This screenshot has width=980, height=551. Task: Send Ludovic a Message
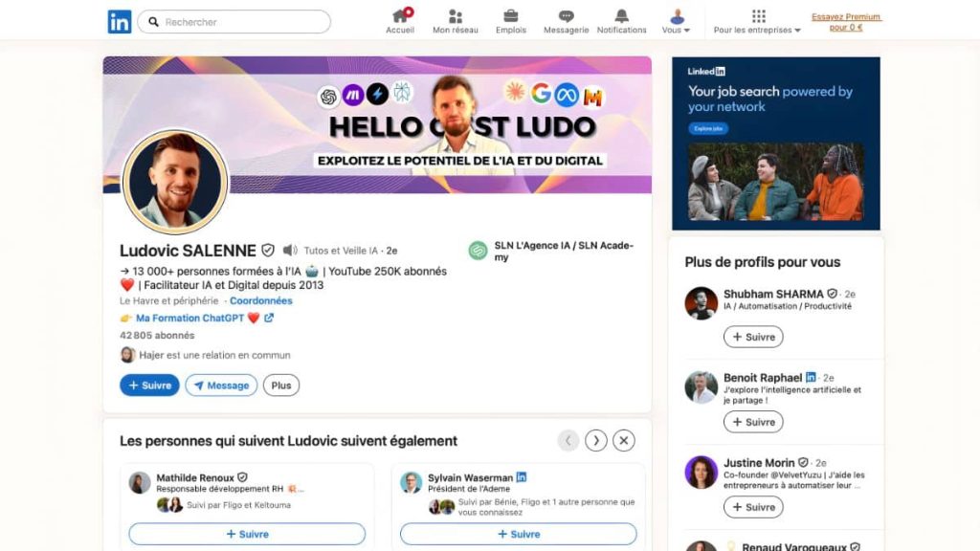(x=221, y=386)
